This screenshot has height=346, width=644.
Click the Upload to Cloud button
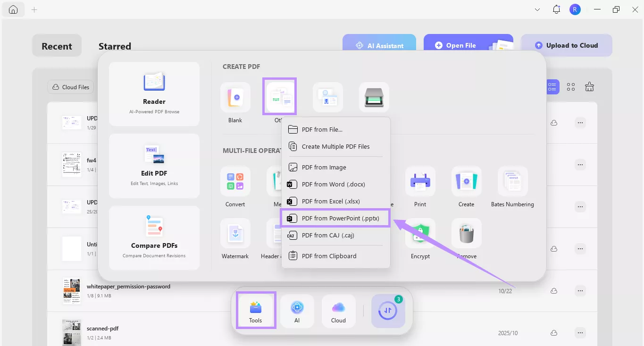click(x=567, y=45)
